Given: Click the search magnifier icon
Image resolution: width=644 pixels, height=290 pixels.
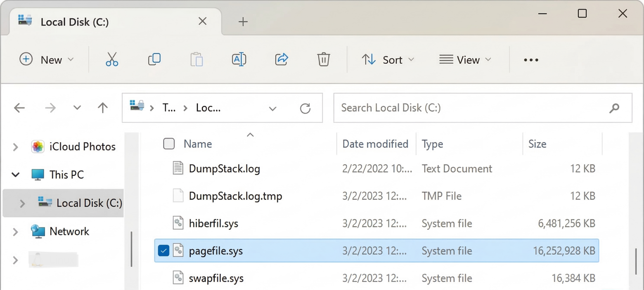Looking at the screenshot, I should (614, 108).
